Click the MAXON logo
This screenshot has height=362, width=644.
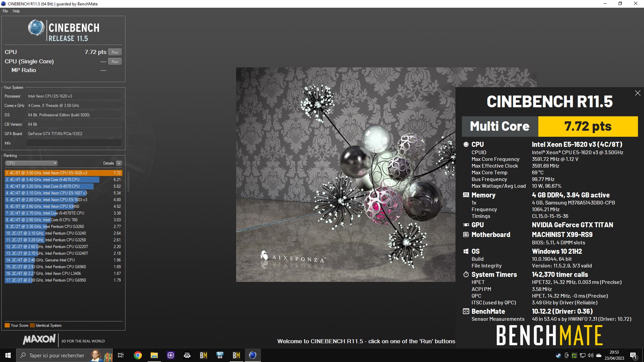[x=39, y=339]
